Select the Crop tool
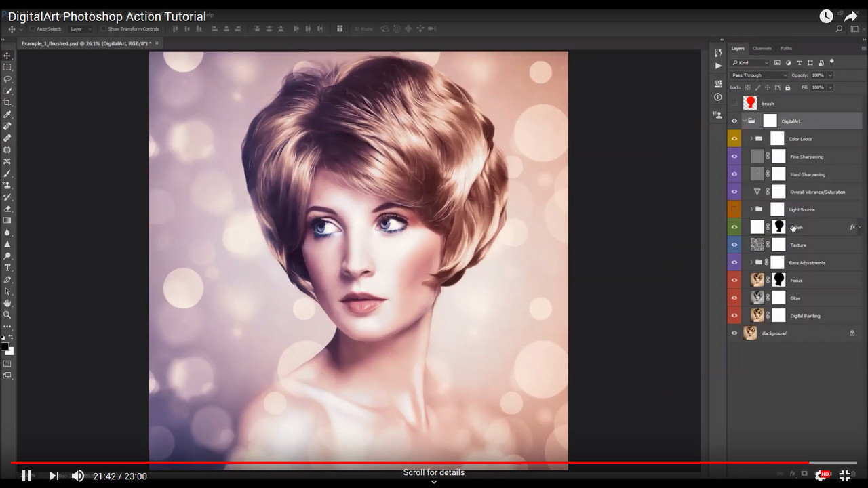The width and height of the screenshot is (868, 488). click(7, 102)
